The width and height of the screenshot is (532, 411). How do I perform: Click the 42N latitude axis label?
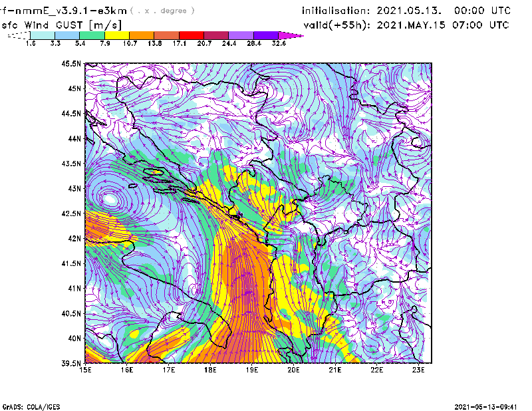[x=74, y=238]
